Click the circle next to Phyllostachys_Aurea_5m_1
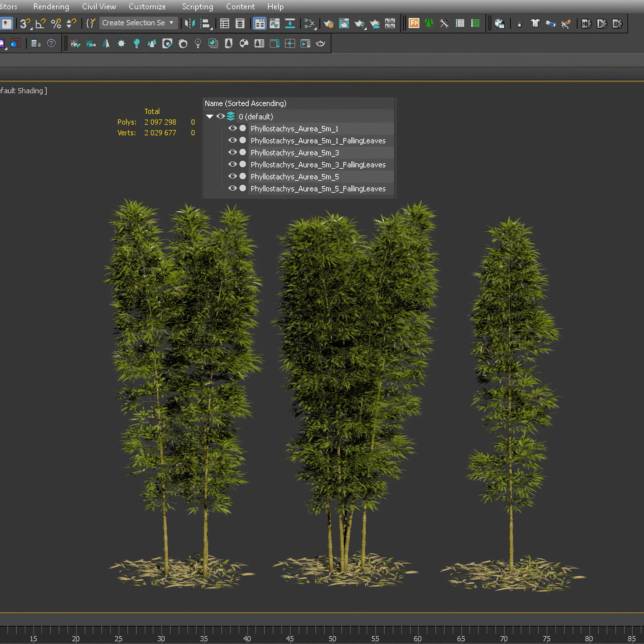 coord(243,128)
